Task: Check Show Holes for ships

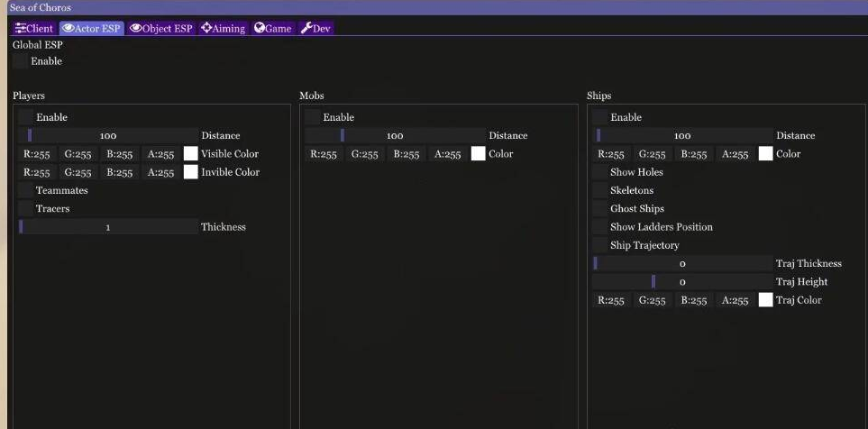Action: click(599, 172)
